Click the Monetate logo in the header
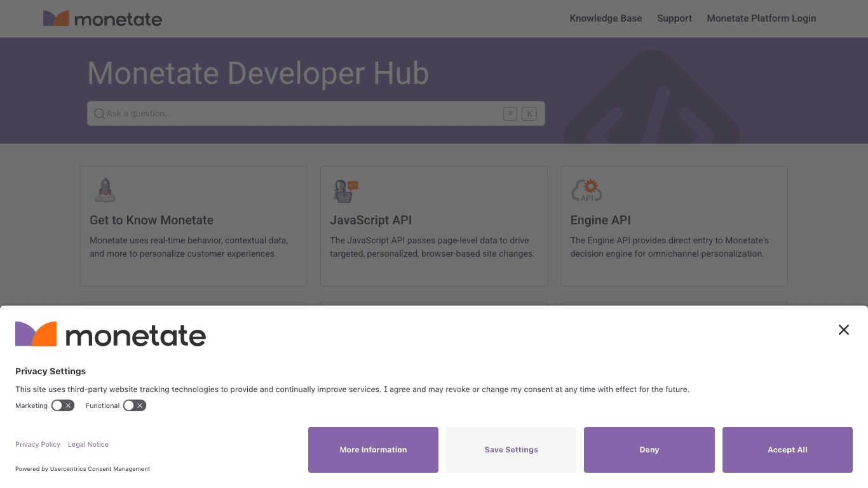 pos(102,18)
